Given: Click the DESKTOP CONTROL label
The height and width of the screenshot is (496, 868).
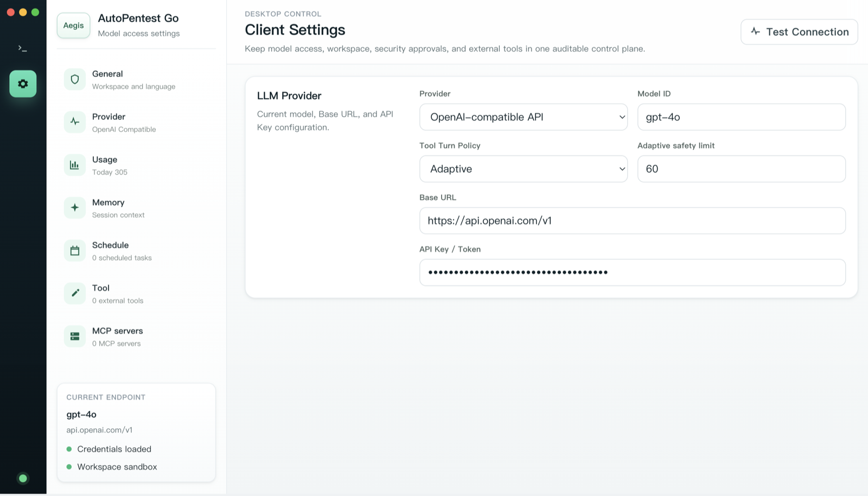Looking at the screenshot, I should 283,14.
